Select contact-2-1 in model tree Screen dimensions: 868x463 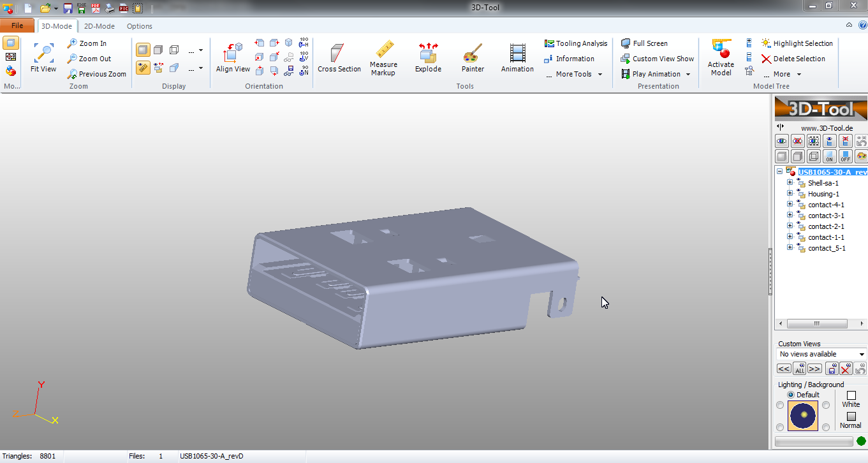[826, 226]
